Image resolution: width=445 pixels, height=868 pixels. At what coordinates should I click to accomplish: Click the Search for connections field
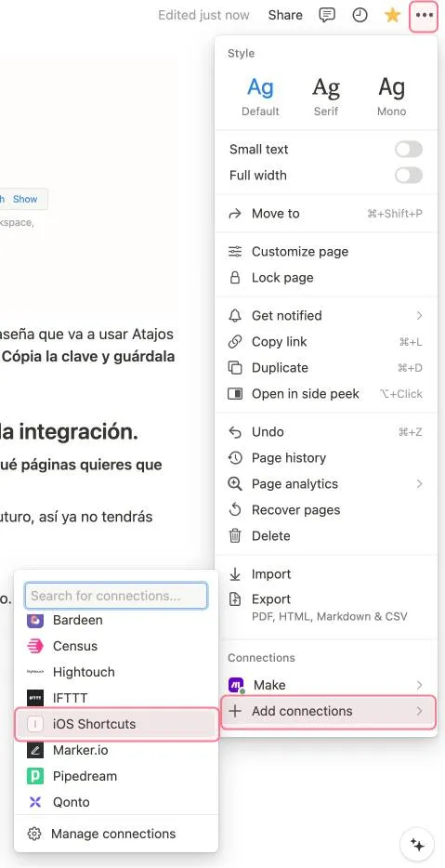click(116, 596)
